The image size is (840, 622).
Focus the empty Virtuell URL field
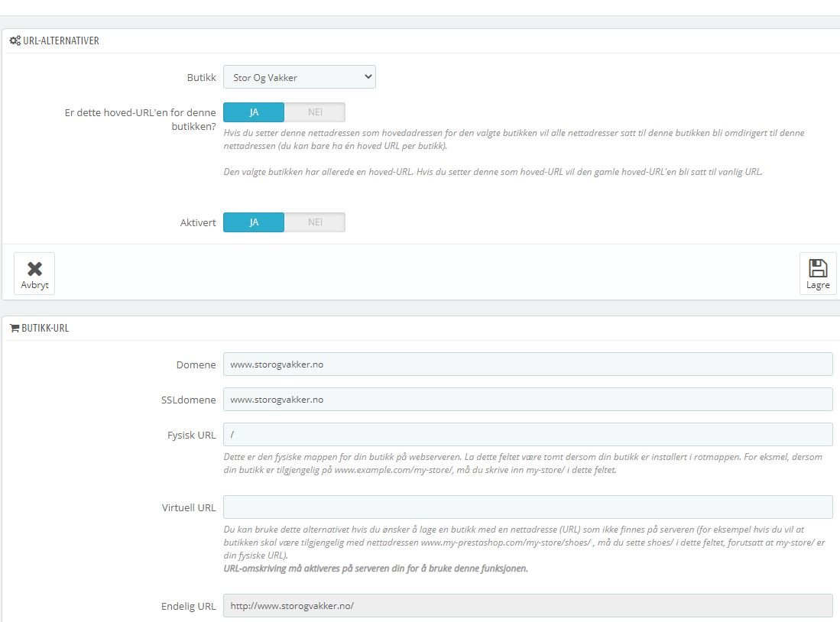pyautogui.click(x=527, y=507)
